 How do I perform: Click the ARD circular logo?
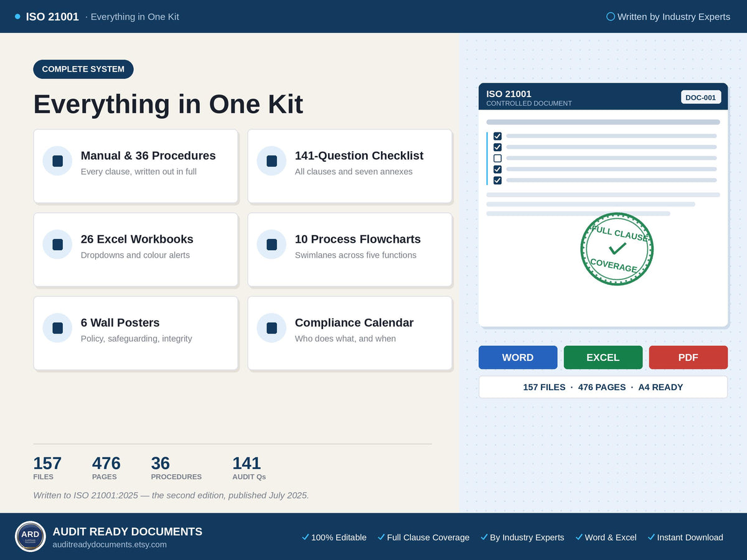tap(31, 536)
